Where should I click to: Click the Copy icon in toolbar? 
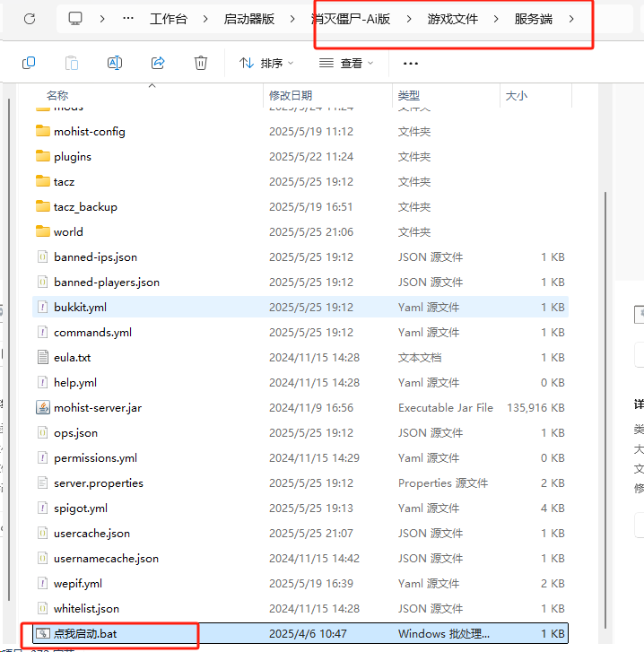click(x=29, y=63)
